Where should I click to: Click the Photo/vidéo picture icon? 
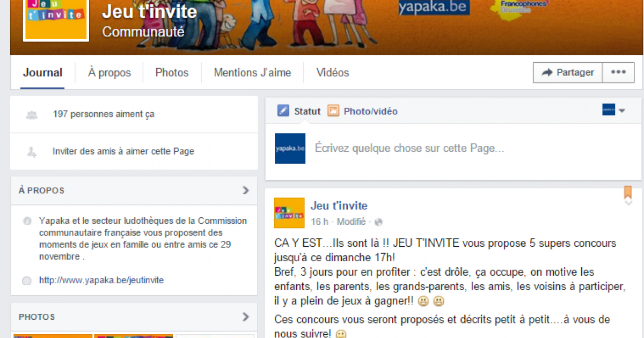(x=333, y=111)
